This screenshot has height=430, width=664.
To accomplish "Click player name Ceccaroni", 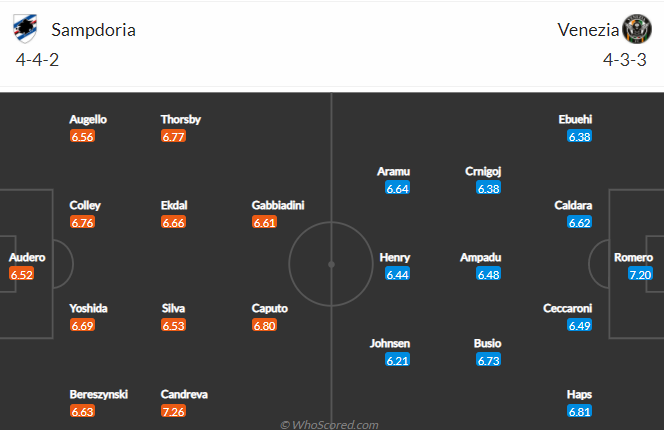I will tap(567, 308).
